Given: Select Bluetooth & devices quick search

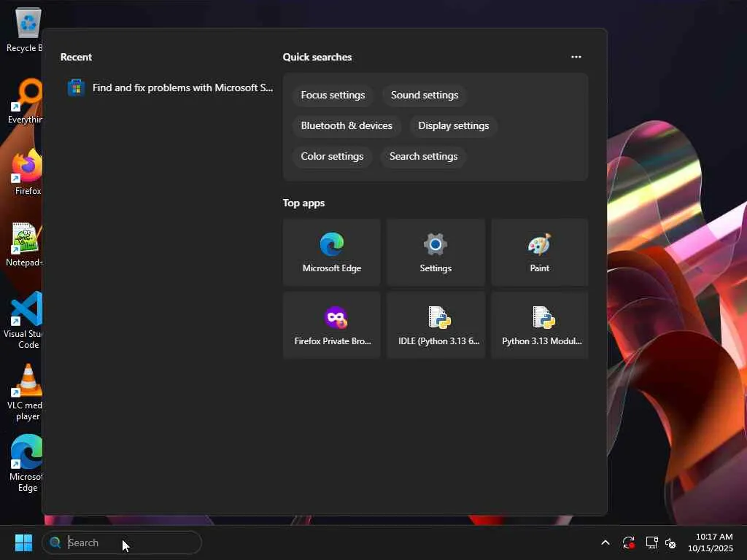Looking at the screenshot, I should coord(347,125).
